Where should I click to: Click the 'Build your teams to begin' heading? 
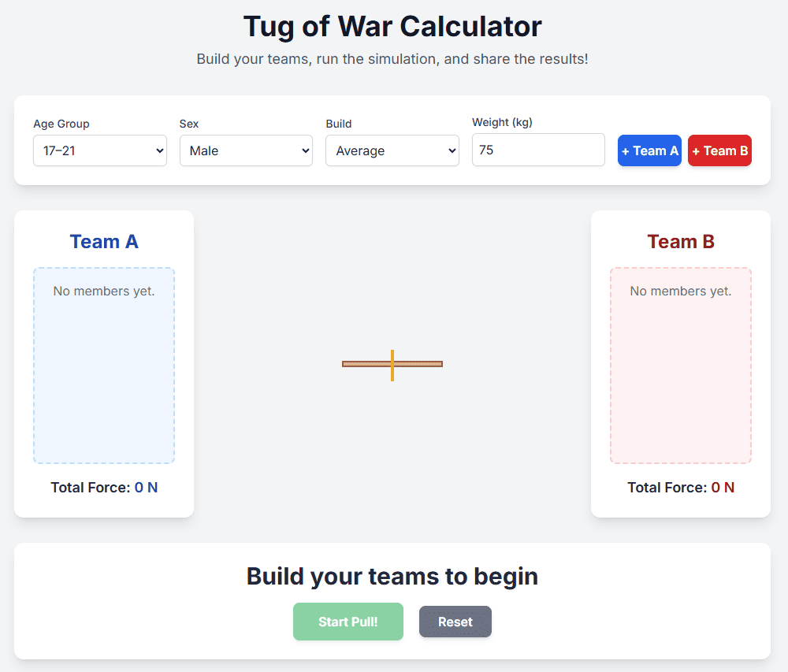tap(392, 576)
